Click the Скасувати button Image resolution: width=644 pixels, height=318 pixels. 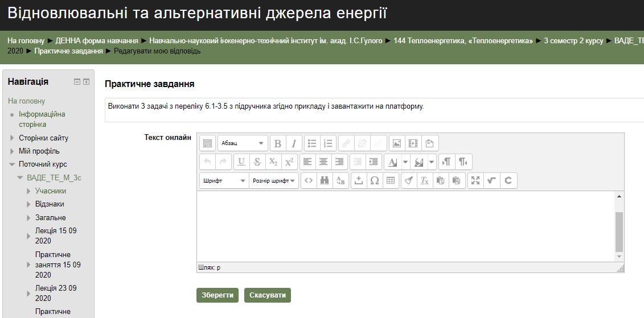tap(267, 295)
